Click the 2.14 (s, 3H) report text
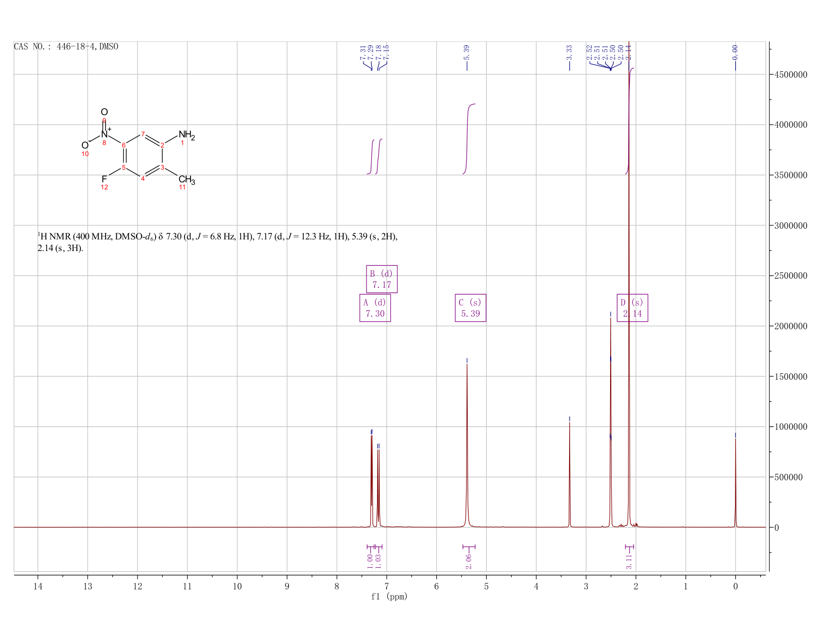 [x=60, y=249]
